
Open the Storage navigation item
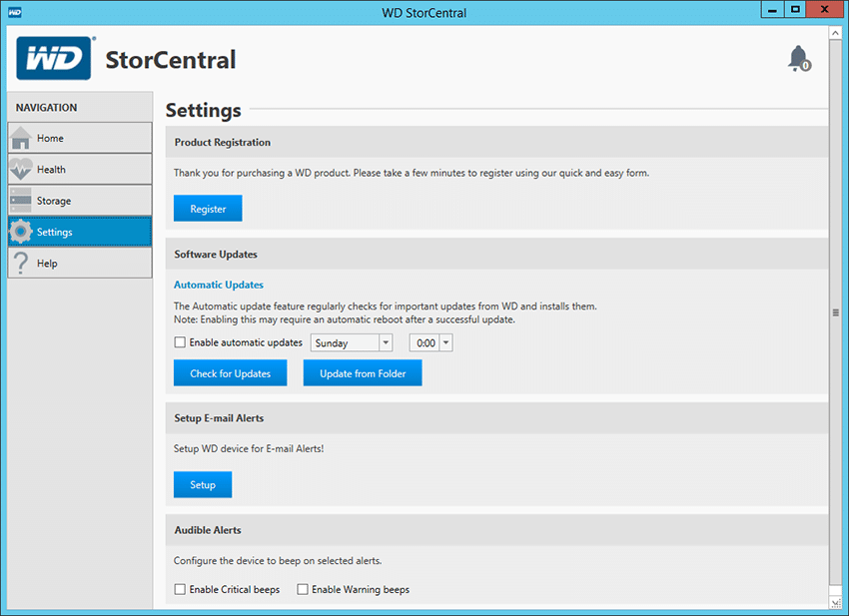(x=80, y=201)
